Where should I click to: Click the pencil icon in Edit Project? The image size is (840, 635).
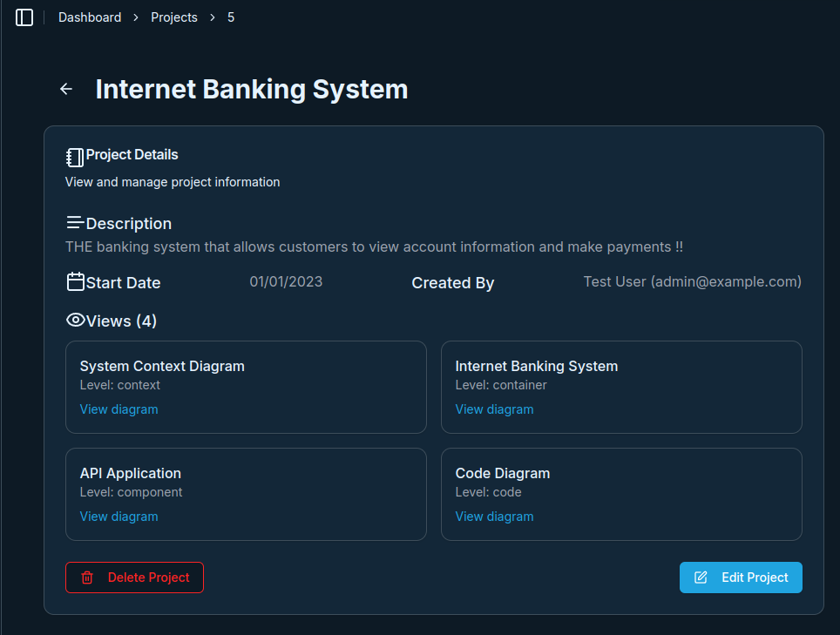tap(701, 578)
